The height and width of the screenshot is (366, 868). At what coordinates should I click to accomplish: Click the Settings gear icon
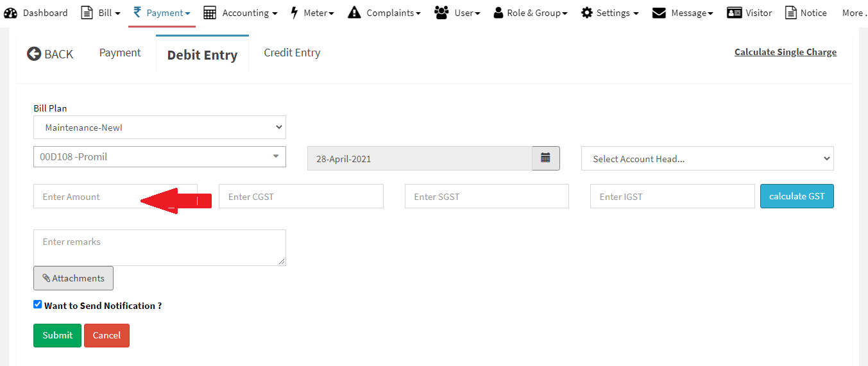[586, 13]
